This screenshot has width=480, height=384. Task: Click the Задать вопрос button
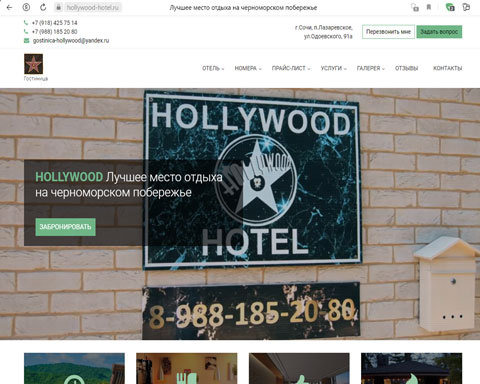pos(439,32)
